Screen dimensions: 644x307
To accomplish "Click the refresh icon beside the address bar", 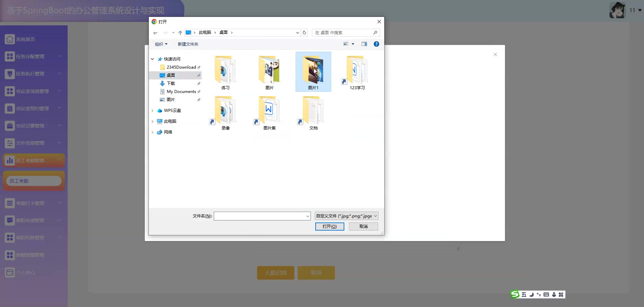I will tap(304, 32).
